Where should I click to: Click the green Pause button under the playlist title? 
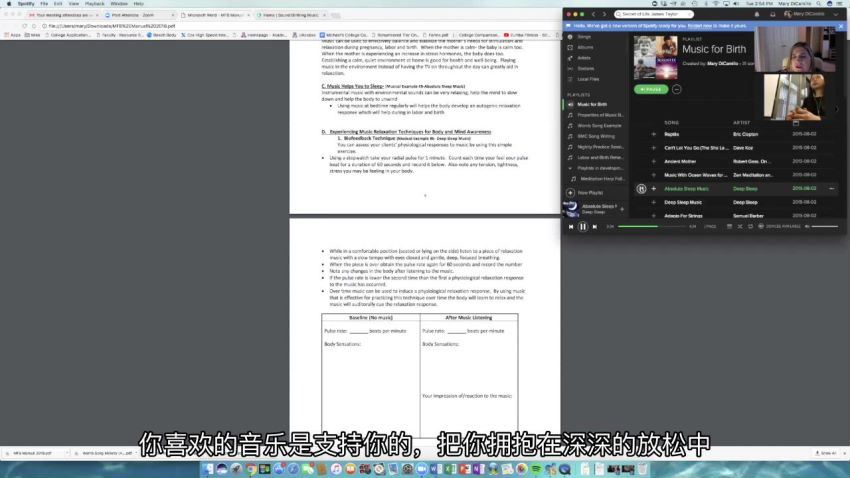651,89
